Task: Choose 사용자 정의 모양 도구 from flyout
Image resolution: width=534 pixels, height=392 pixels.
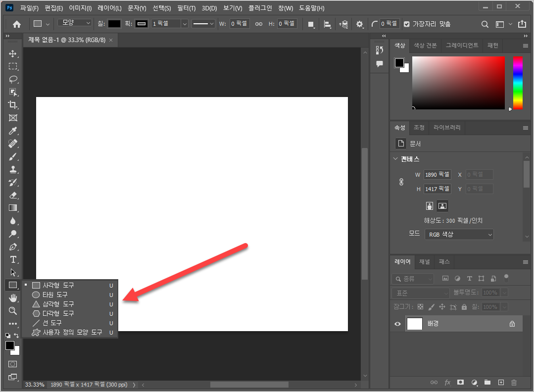Action: coord(69,333)
